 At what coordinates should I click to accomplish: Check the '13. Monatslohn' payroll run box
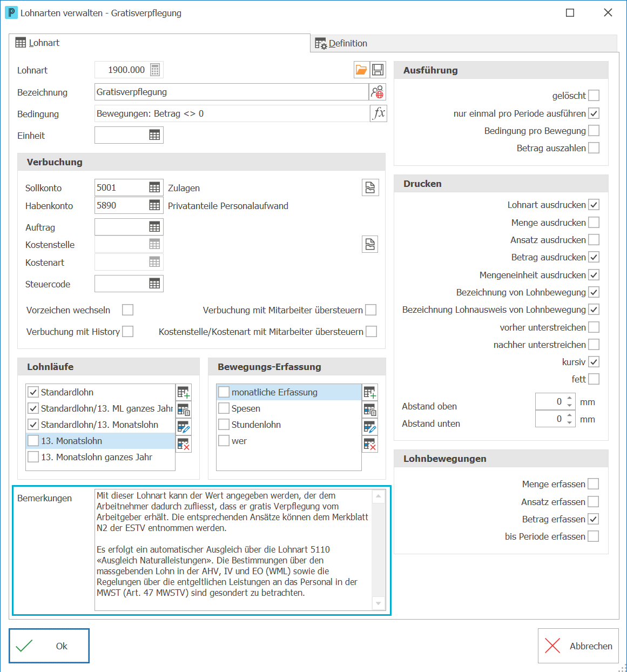pos(33,441)
